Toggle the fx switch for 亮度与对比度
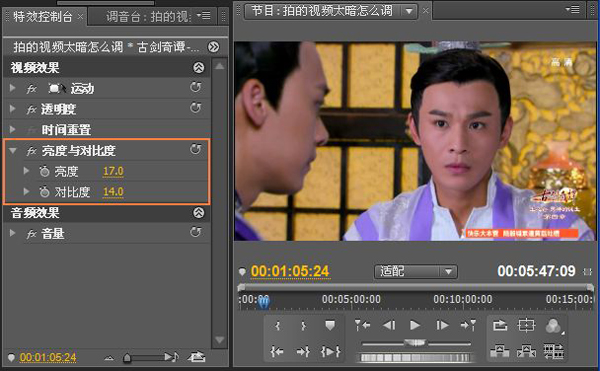The width and height of the screenshot is (600, 371). coord(32,151)
